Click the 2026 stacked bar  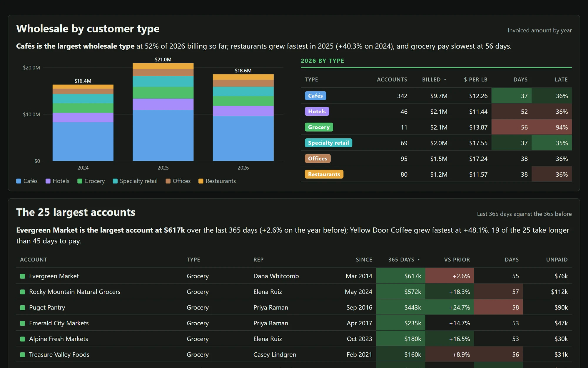243,117
